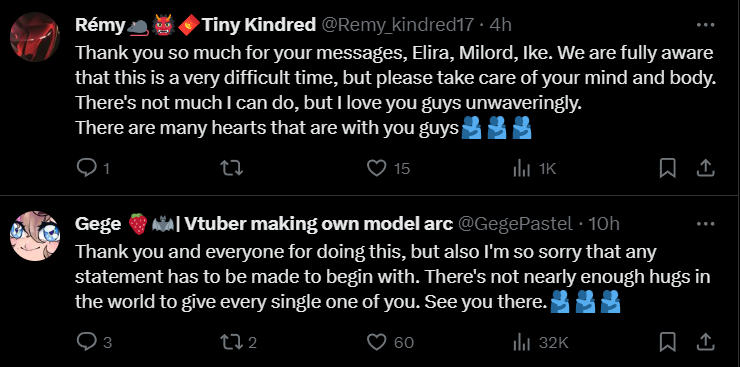Open more options on Gege's tweet
Image resolution: width=740 pixels, height=367 pixels.
pyautogui.click(x=706, y=224)
